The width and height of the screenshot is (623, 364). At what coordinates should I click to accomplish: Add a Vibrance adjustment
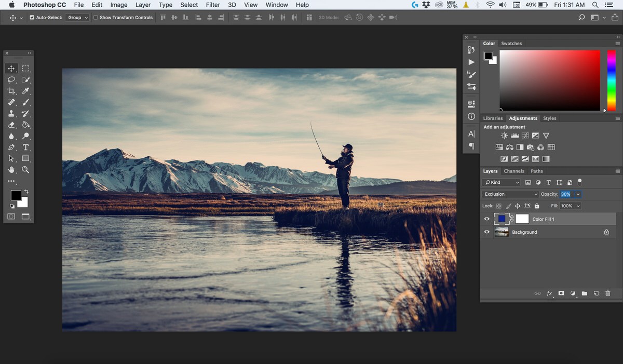pos(546,136)
